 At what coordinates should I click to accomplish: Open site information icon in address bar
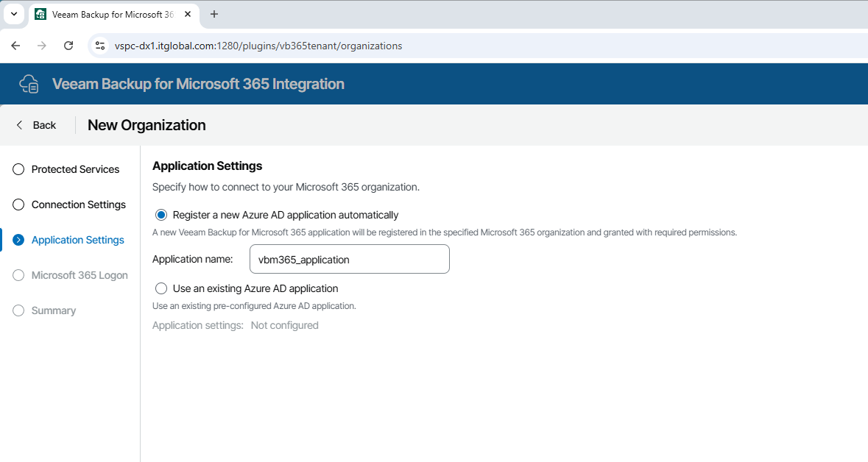pos(100,46)
